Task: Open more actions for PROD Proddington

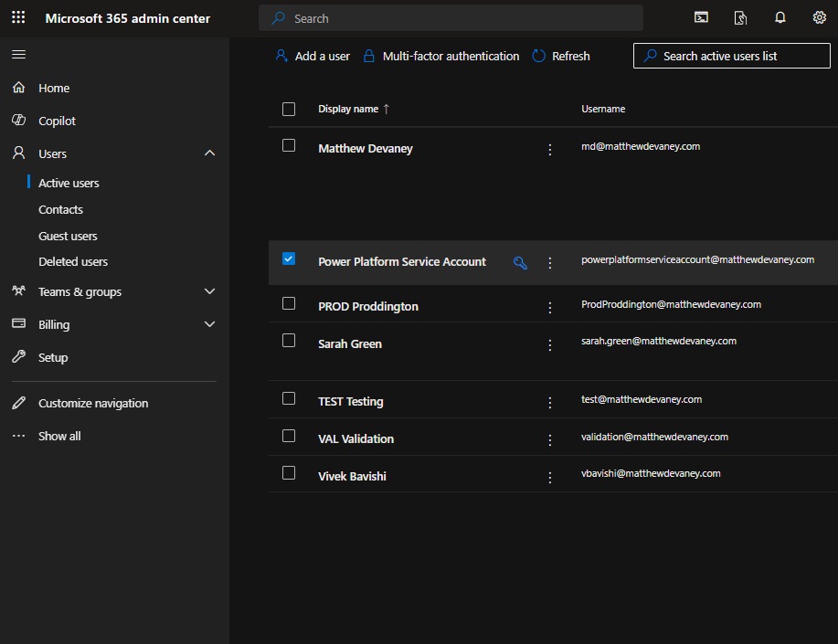Action: [550, 307]
